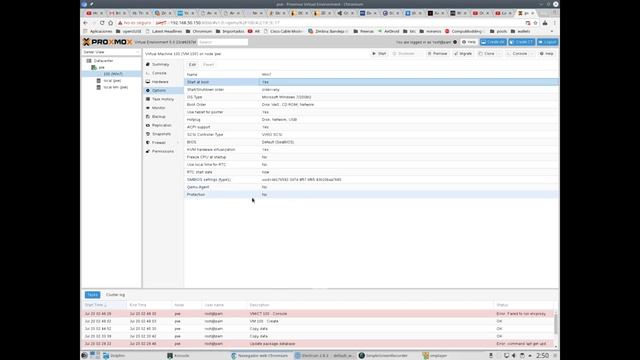Remove the virtual machine
The height and width of the screenshot is (360, 640).
437,53
